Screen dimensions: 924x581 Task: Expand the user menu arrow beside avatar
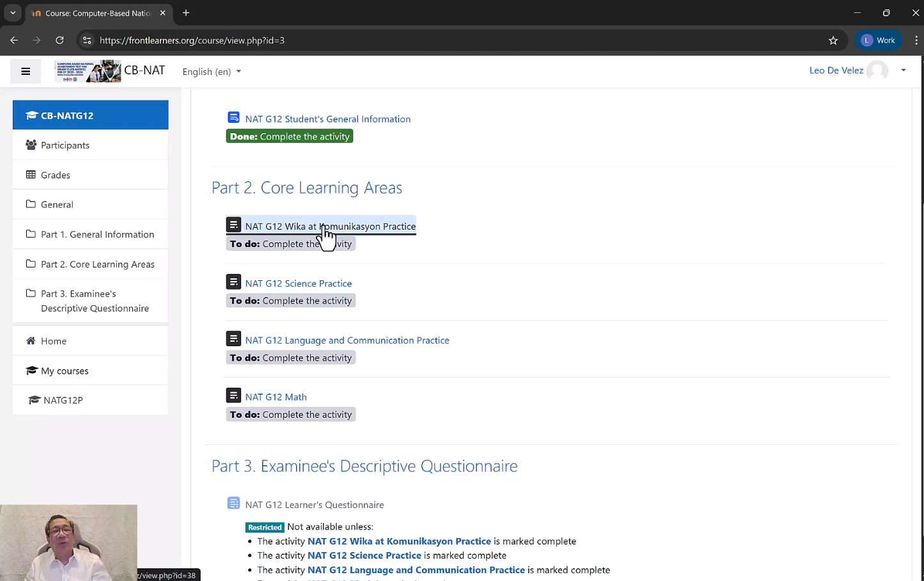[903, 70]
